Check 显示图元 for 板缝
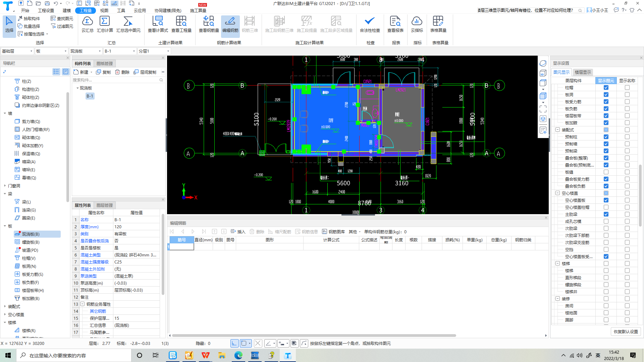Viewport: 644px width, 362px height. pos(606,172)
